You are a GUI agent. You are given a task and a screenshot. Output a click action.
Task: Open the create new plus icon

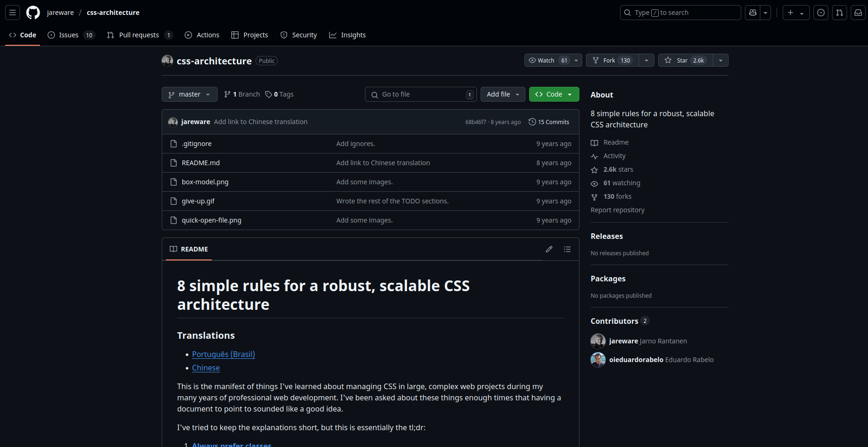(x=790, y=13)
